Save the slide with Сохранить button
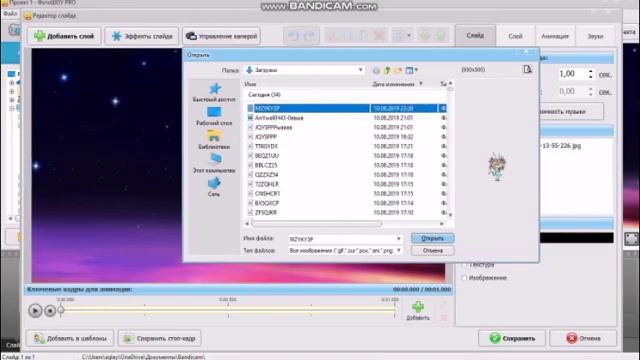 [x=512, y=338]
